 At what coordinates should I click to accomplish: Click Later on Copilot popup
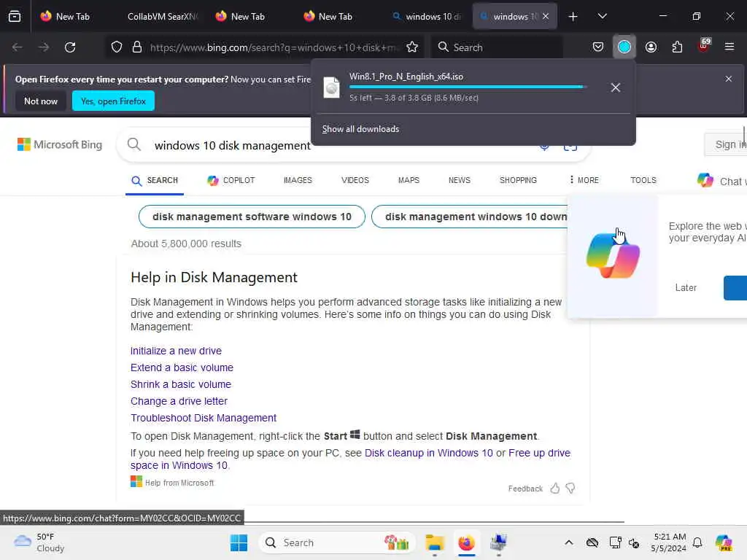[x=686, y=287]
